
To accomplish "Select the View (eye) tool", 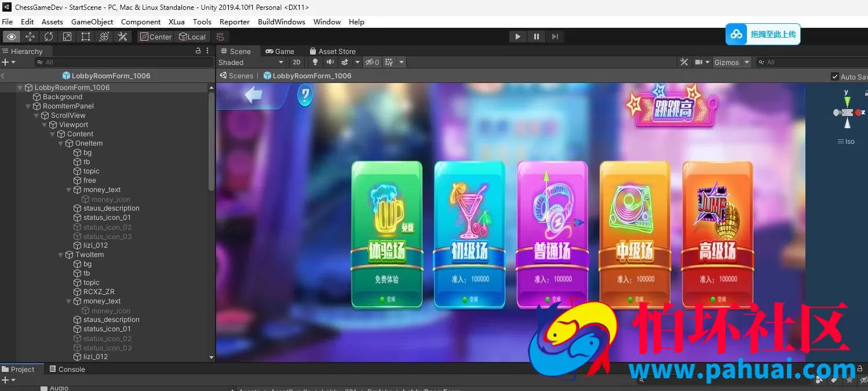I will click(12, 37).
